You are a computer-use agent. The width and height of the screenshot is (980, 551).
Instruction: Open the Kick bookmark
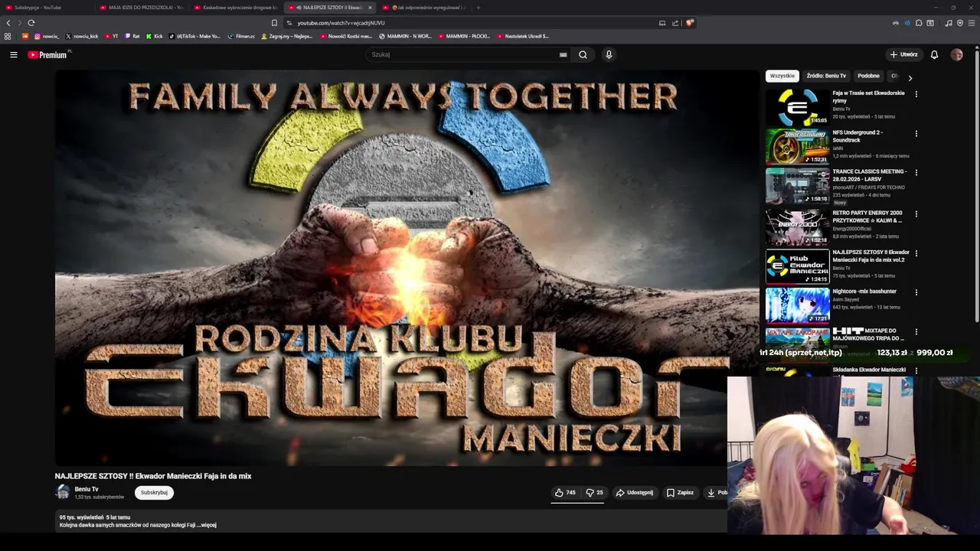coord(154,36)
